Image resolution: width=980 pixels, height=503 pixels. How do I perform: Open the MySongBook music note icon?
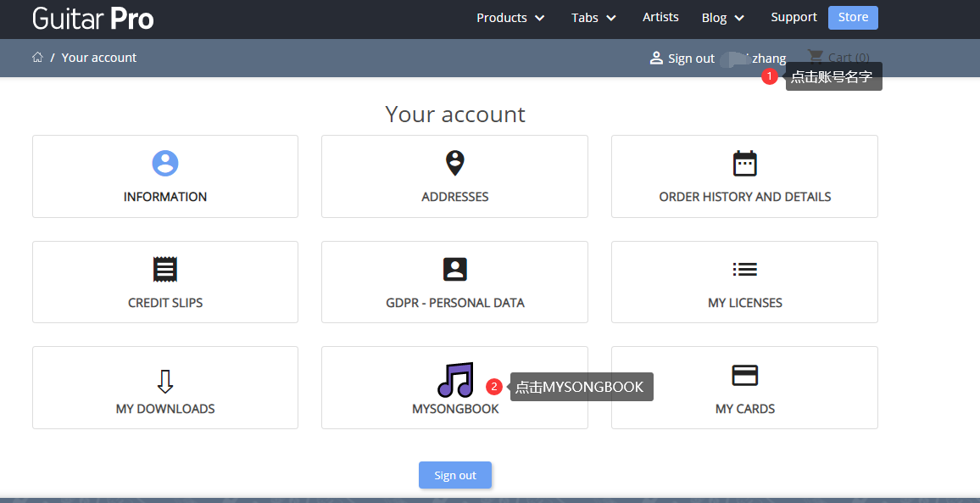pyautogui.click(x=455, y=380)
